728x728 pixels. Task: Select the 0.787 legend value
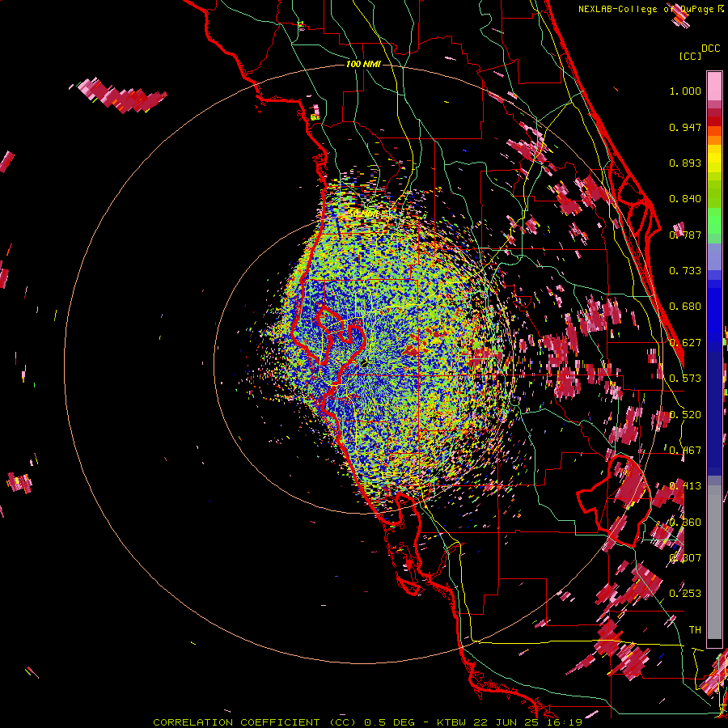point(685,235)
